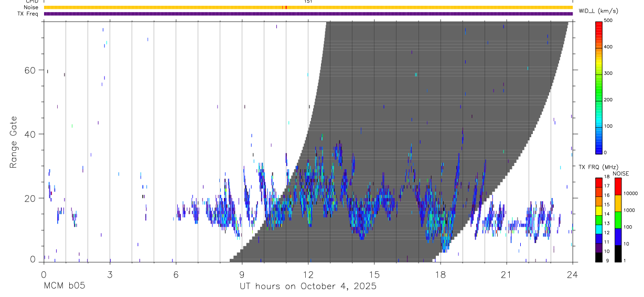Click the '1000' label on NOISE scale
This screenshot has width=644, height=297.
point(629,210)
